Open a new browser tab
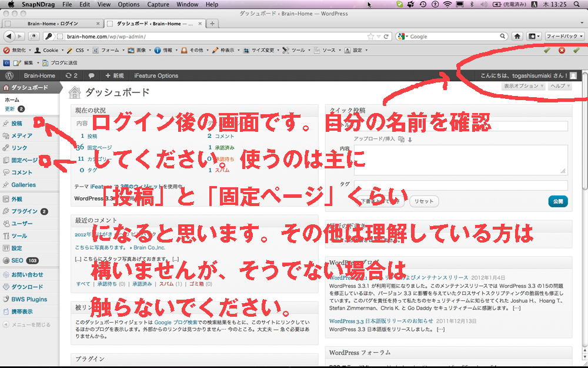Image resolution: width=588 pixels, height=368 pixels. (x=212, y=24)
